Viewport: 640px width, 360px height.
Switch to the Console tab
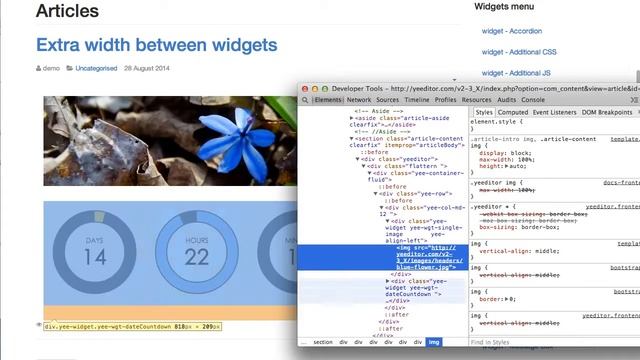coord(533,100)
